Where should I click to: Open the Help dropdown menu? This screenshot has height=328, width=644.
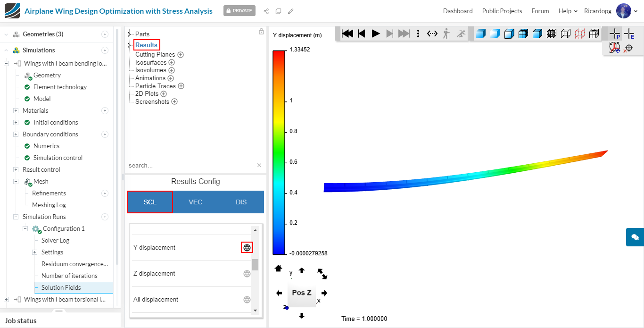click(568, 11)
